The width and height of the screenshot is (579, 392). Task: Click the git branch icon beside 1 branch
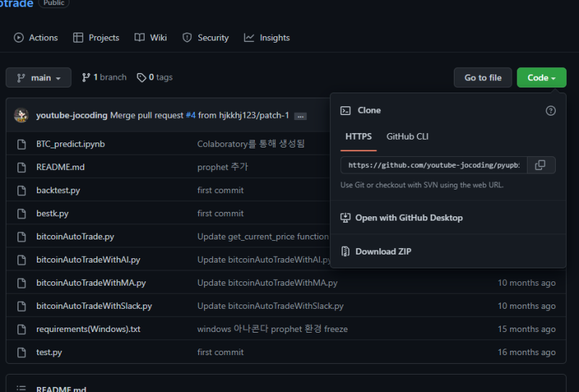86,77
